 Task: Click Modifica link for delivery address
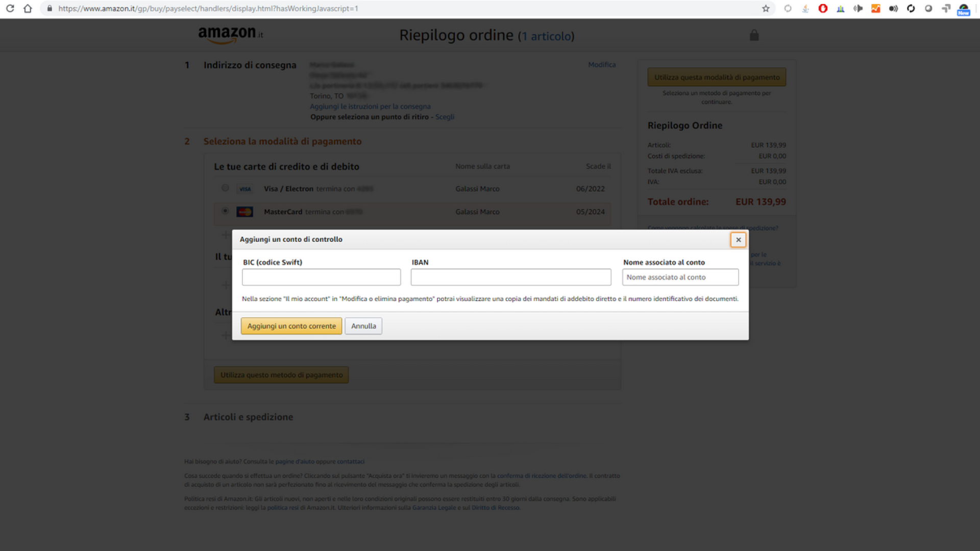coord(602,65)
